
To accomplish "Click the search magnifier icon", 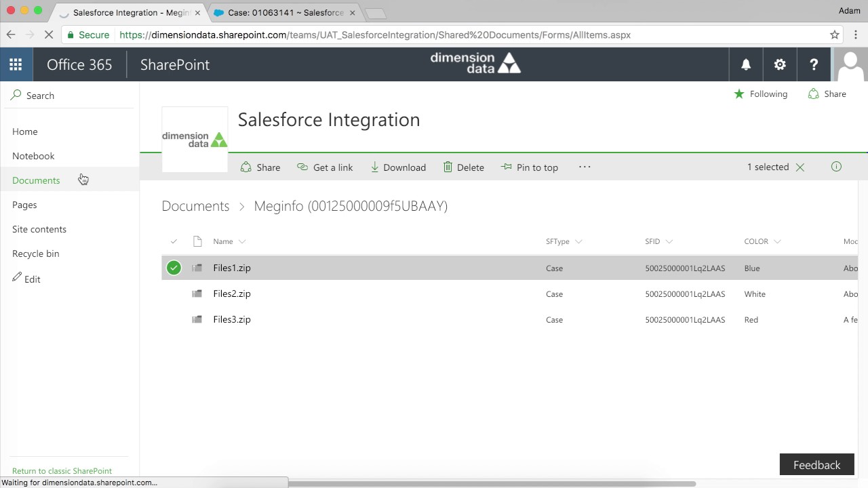I will 16,96.
